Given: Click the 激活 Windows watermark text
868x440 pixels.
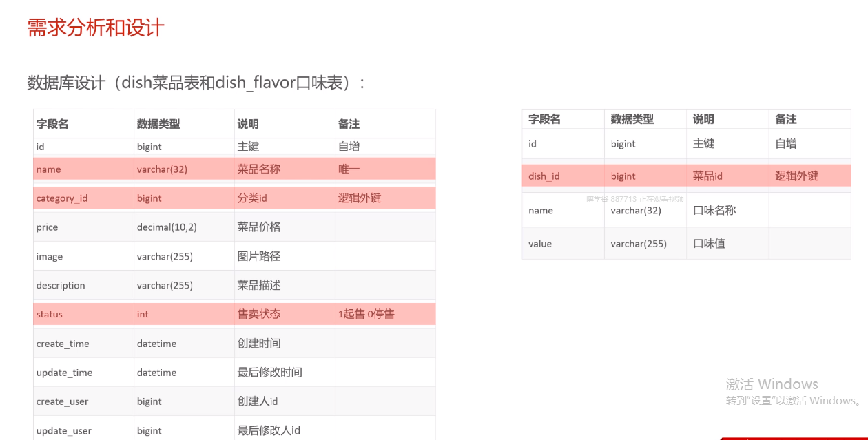Looking at the screenshot, I should tap(772, 384).
